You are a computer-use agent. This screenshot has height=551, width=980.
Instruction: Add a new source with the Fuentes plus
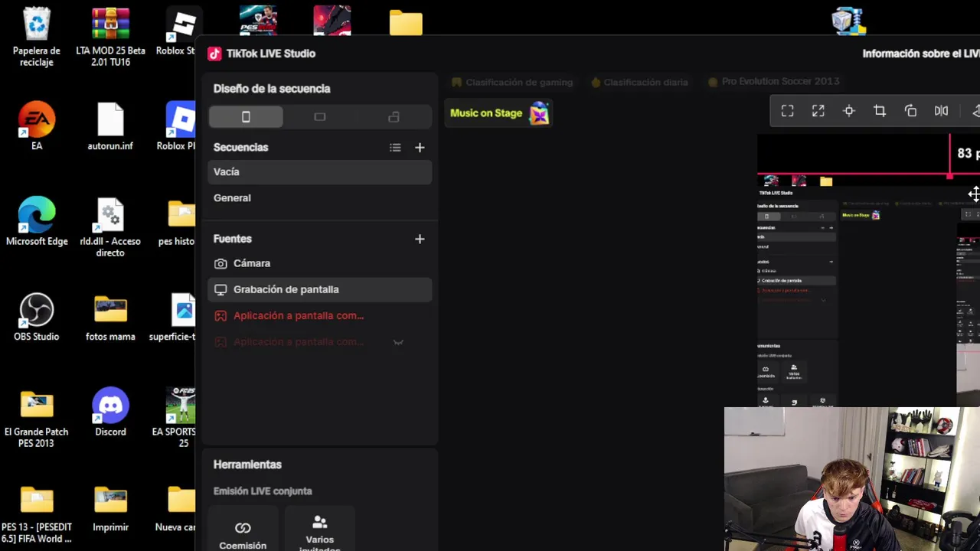pos(420,239)
